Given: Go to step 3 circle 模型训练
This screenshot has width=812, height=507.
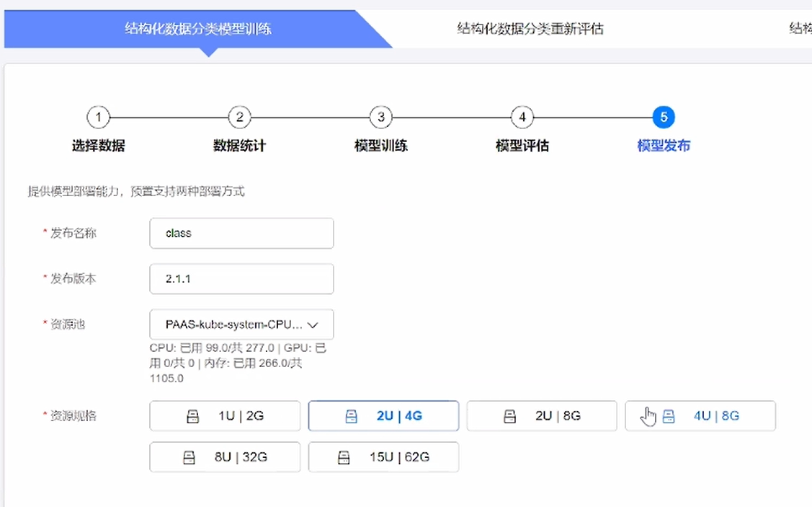Looking at the screenshot, I should click(x=381, y=117).
